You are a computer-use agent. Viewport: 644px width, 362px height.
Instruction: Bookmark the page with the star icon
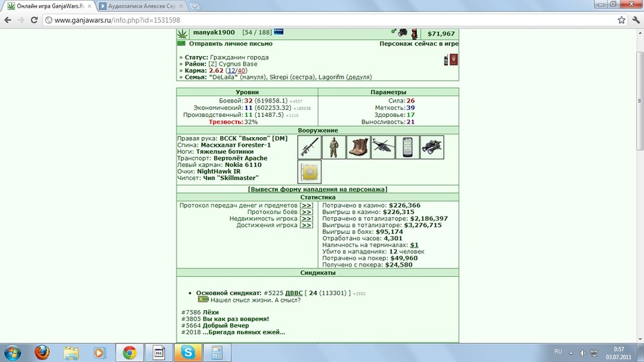pyautogui.click(x=621, y=19)
